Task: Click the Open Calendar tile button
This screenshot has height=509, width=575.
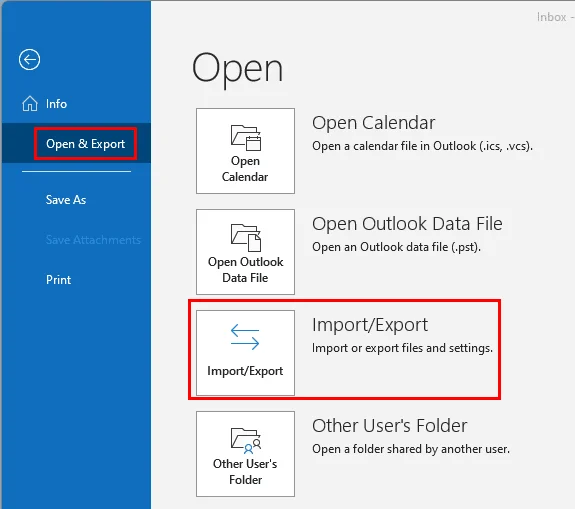Action: [245, 151]
